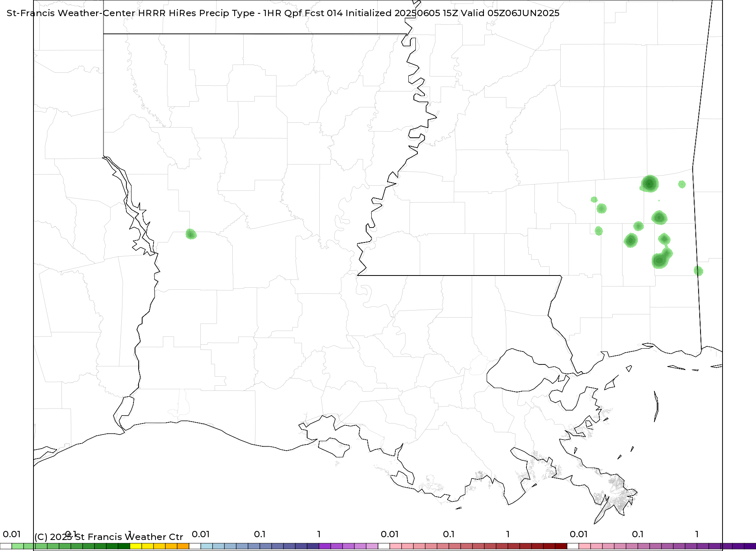Click the HRRR HiRes Precip Type map title

click(x=283, y=13)
